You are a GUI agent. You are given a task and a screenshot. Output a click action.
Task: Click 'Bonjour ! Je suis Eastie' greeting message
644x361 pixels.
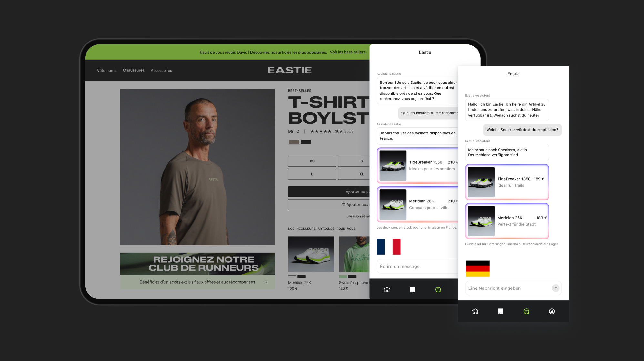click(418, 91)
